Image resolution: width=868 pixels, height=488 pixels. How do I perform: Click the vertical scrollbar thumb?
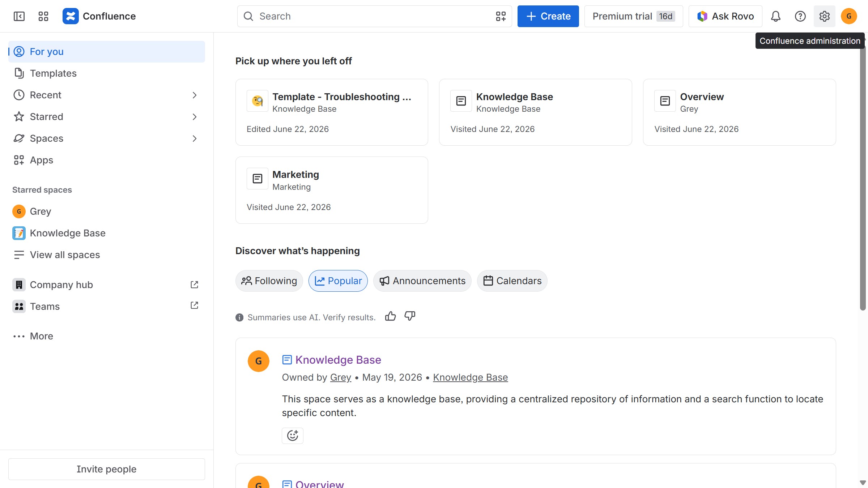point(863,177)
